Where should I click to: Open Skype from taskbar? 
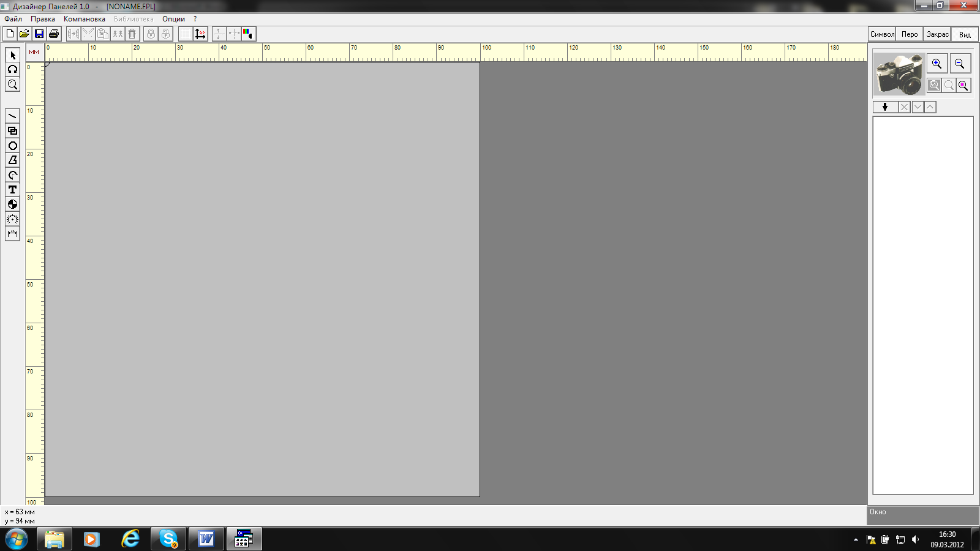[168, 539]
